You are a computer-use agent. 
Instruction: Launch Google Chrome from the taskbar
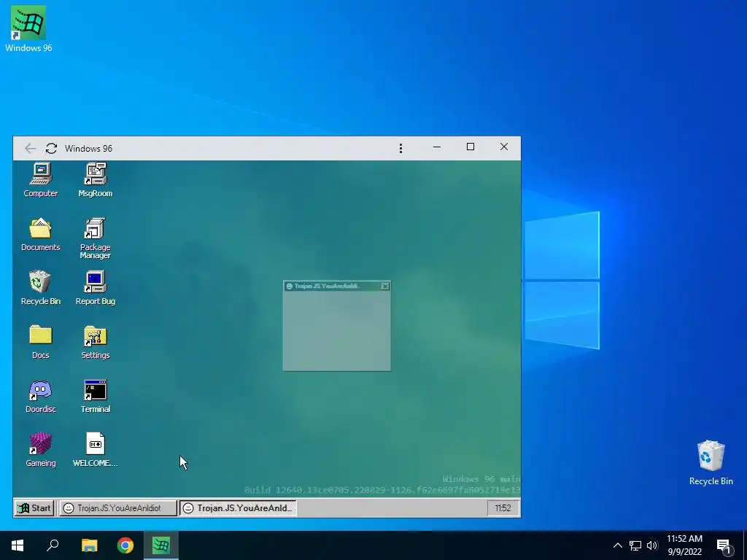click(125, 545)
